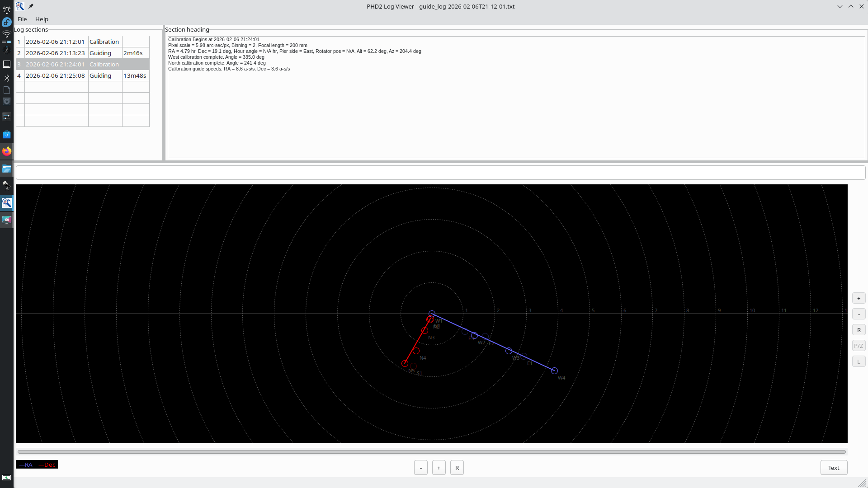The width and height of the screenshot is (868, 488).
Task: Open the Help menu
Action: point(42,19)
